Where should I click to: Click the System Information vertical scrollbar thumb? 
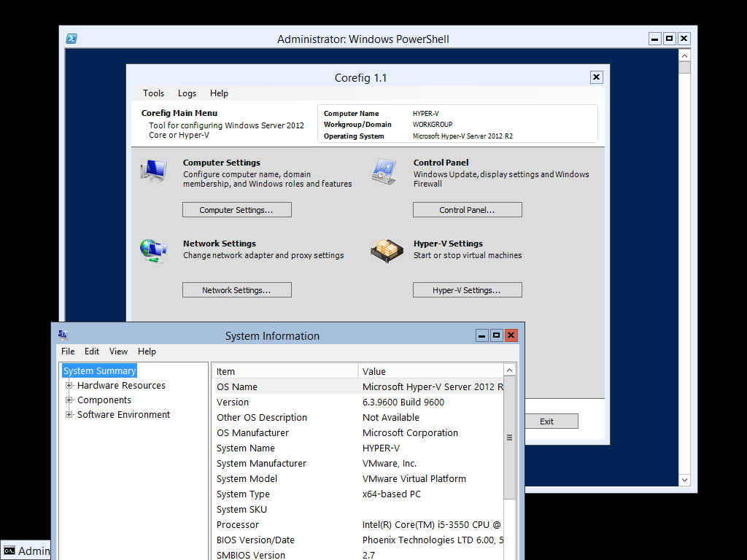509,437
